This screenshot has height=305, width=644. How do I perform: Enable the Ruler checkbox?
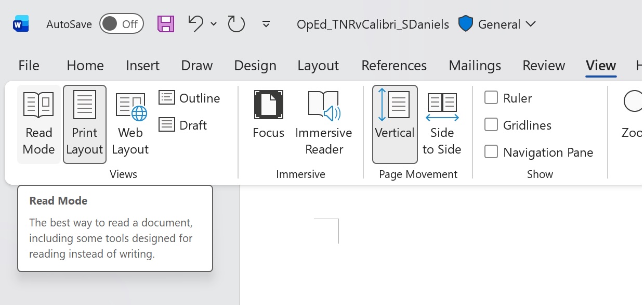pyautogui.click(x=491, y=98)
